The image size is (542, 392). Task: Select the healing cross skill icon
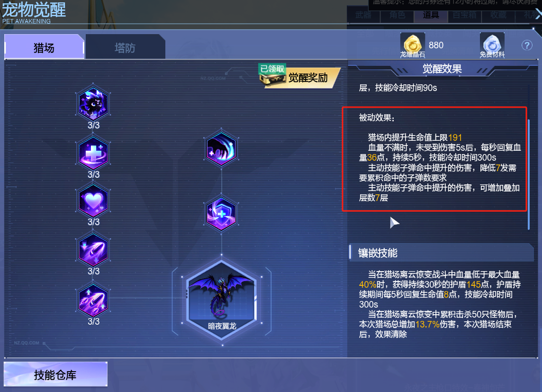93,153
